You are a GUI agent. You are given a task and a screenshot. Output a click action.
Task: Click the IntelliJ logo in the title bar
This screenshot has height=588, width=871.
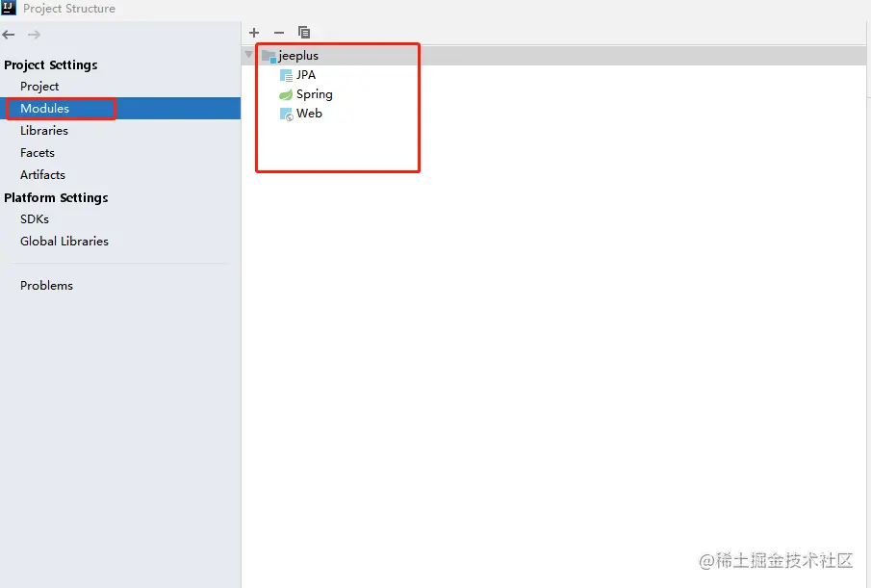(x=9, y=8)
